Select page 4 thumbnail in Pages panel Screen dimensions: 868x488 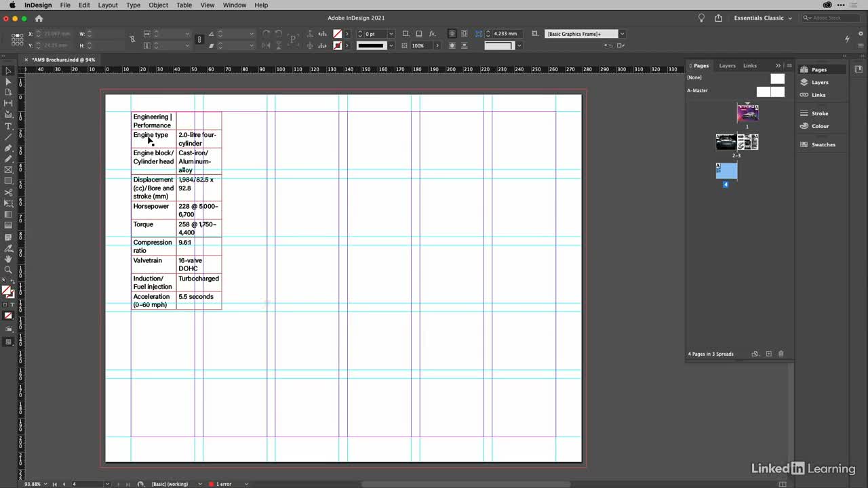(x=726, y=171)
